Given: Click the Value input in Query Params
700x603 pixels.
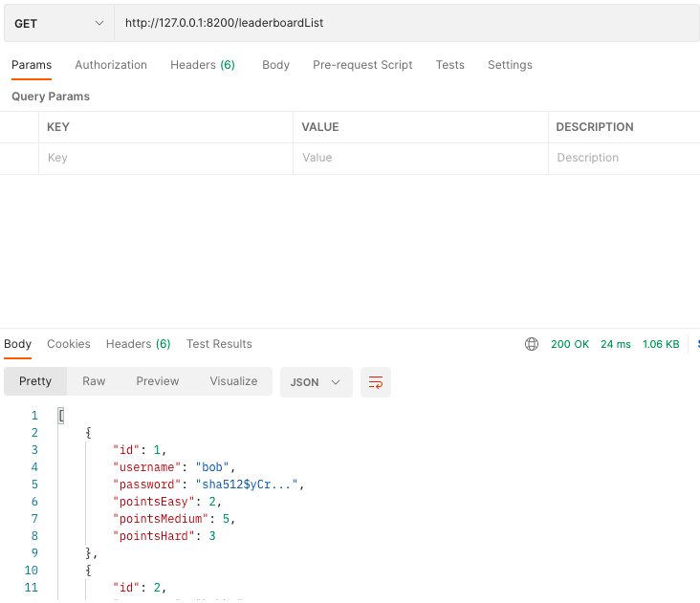Looking at the screenshot, I should coord(421,158).
